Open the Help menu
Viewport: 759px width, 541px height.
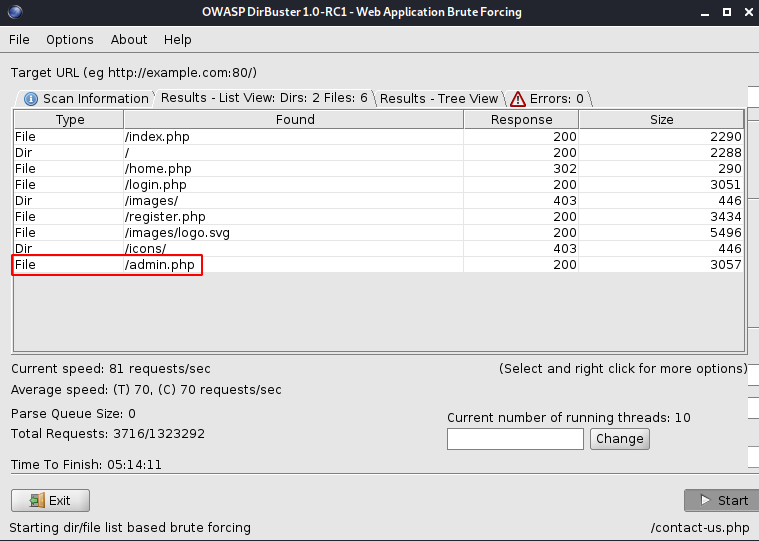178,40
